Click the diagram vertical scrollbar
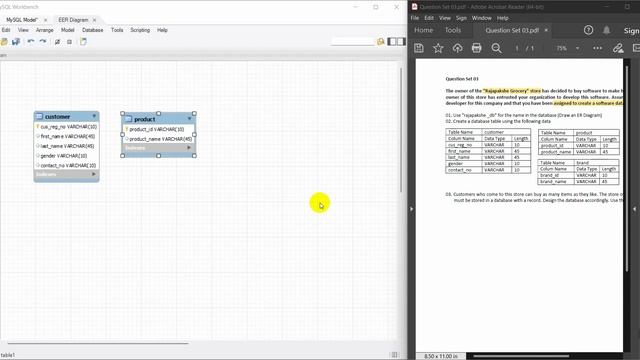Screen dimensions: 640x360 (401, 130)
